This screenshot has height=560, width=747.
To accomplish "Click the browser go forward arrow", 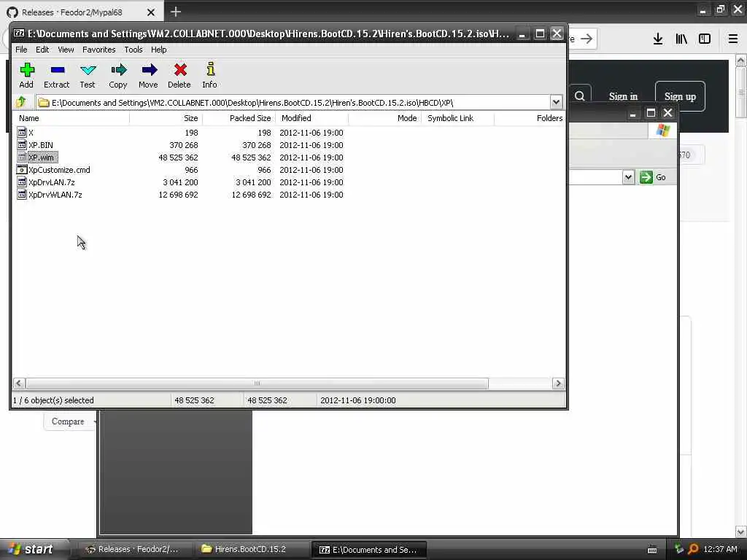I will coord(587,39).
